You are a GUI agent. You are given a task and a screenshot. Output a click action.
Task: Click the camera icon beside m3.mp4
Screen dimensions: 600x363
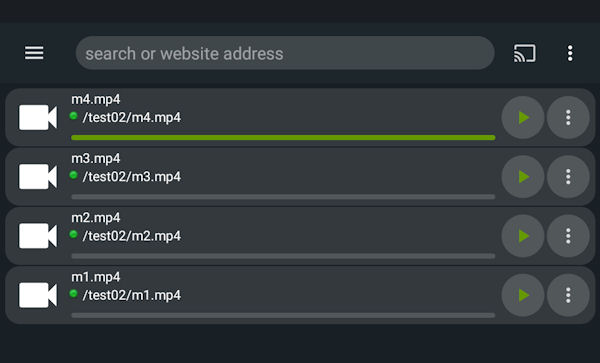click(38, 177)
